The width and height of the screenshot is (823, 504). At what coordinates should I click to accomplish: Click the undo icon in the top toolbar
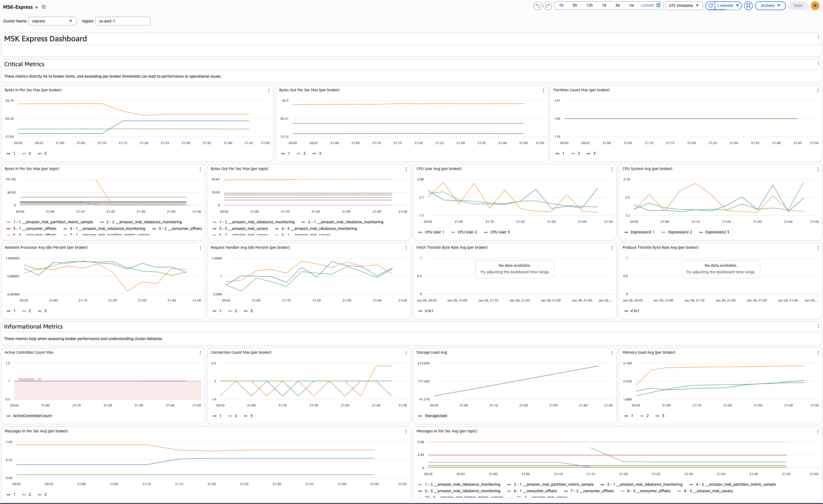point(537,6)
